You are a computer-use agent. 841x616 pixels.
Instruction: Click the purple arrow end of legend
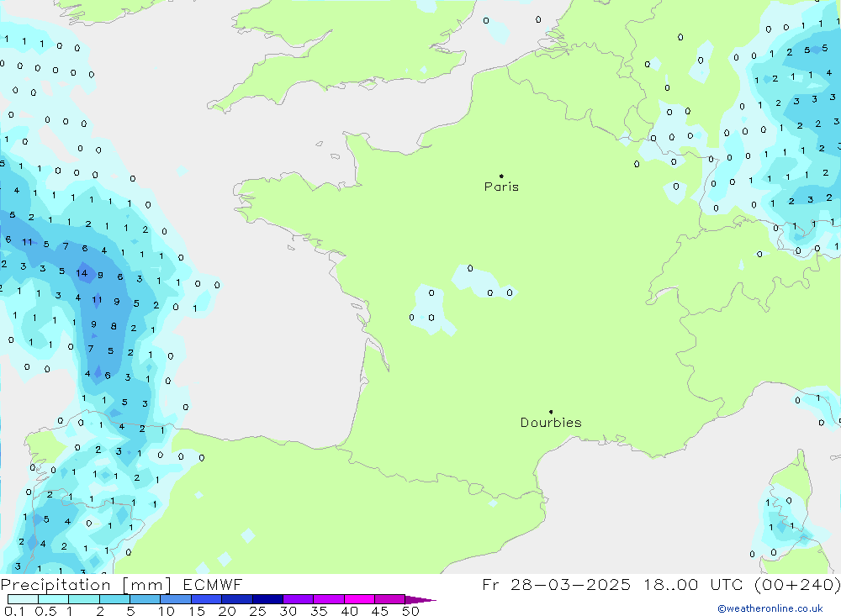[x=420, y=600]
